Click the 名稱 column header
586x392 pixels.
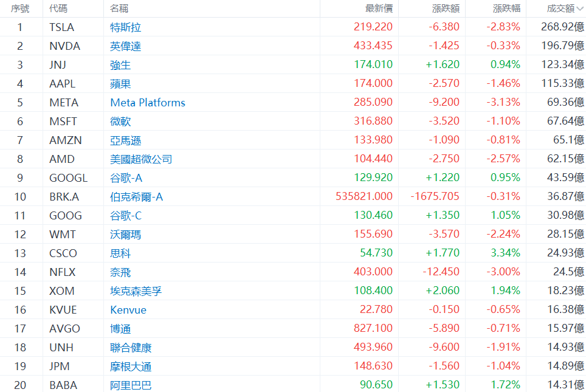coord(119,9)
